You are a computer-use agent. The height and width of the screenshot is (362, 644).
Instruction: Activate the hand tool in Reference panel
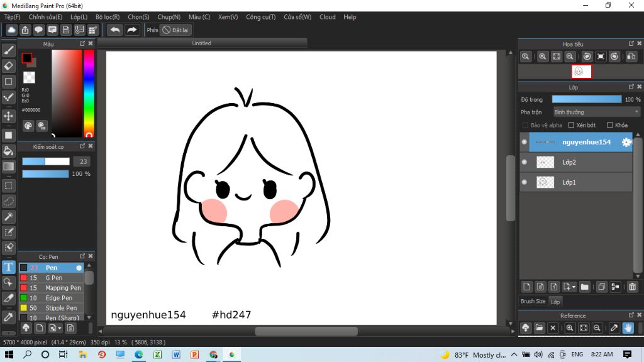coord(628,328)
